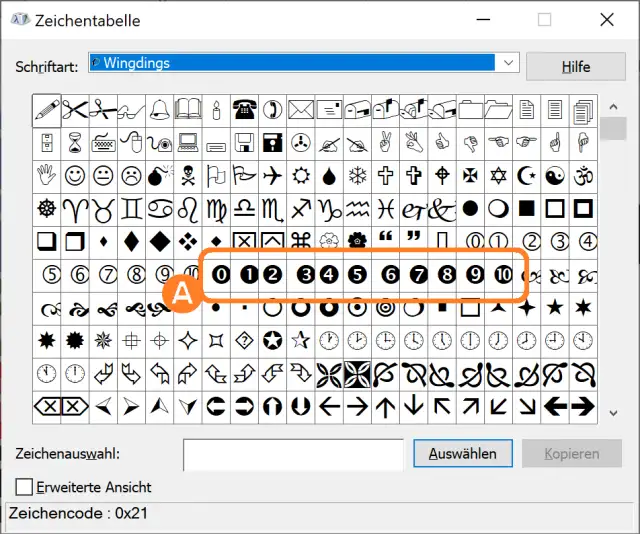Viewport: 640px width, 534px height.
Task: Minimize the Zeichentabelle window
Action: click(483, 20)
